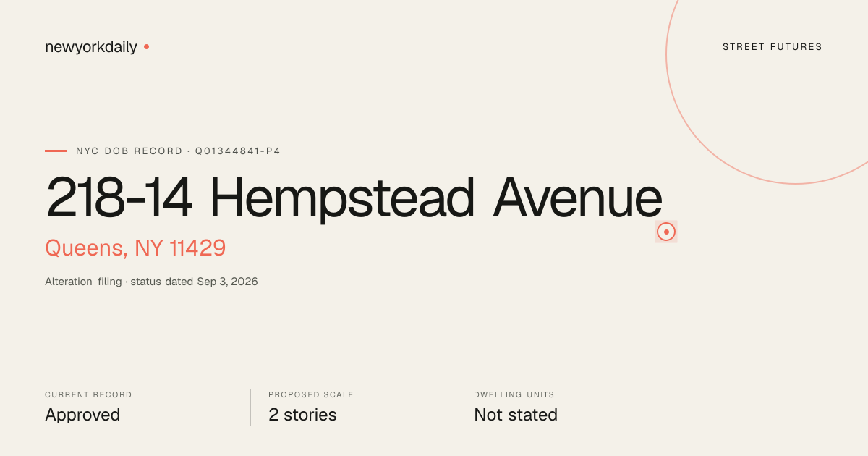This screenshot has height=456, width=868.
Task: Click the 218-14 Hempstead Avenue headline
Action: tap(354, 198)
